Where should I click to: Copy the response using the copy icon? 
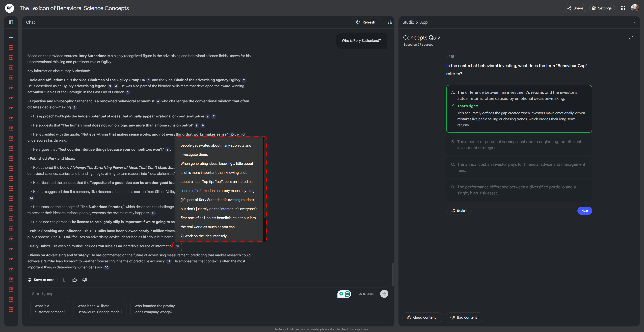[x=65, y=280]
